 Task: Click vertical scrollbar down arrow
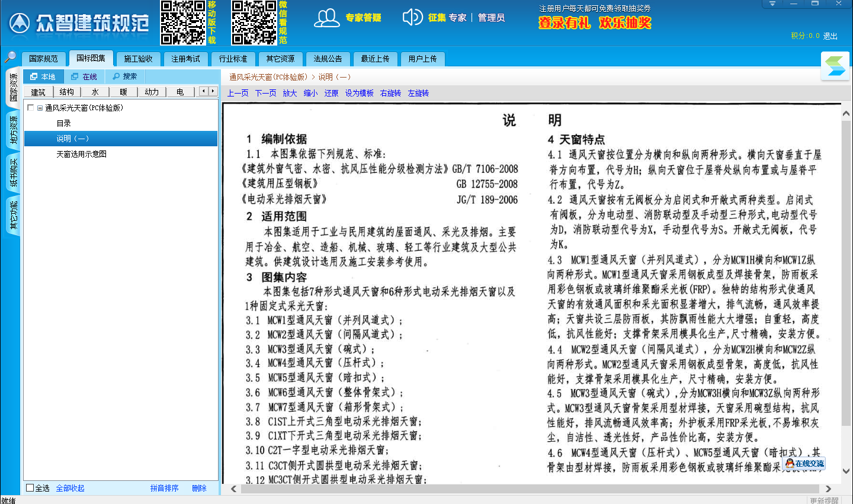(846, 471)
